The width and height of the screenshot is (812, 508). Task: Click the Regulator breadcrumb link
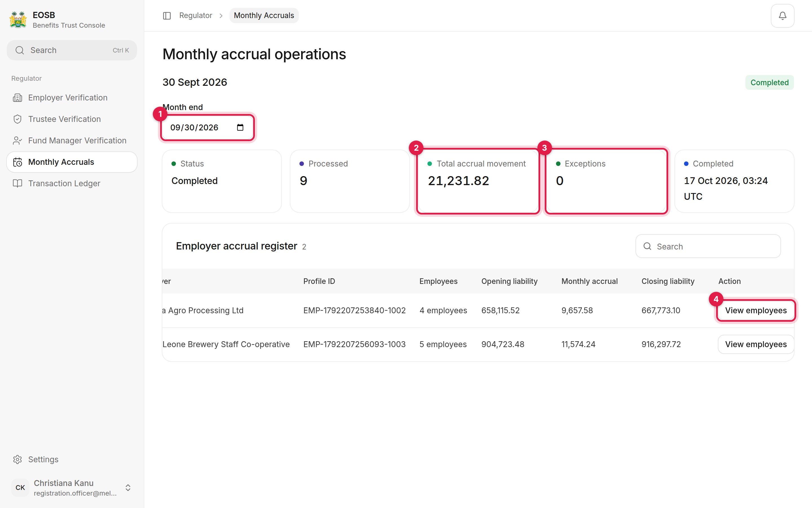click(196, 16)
